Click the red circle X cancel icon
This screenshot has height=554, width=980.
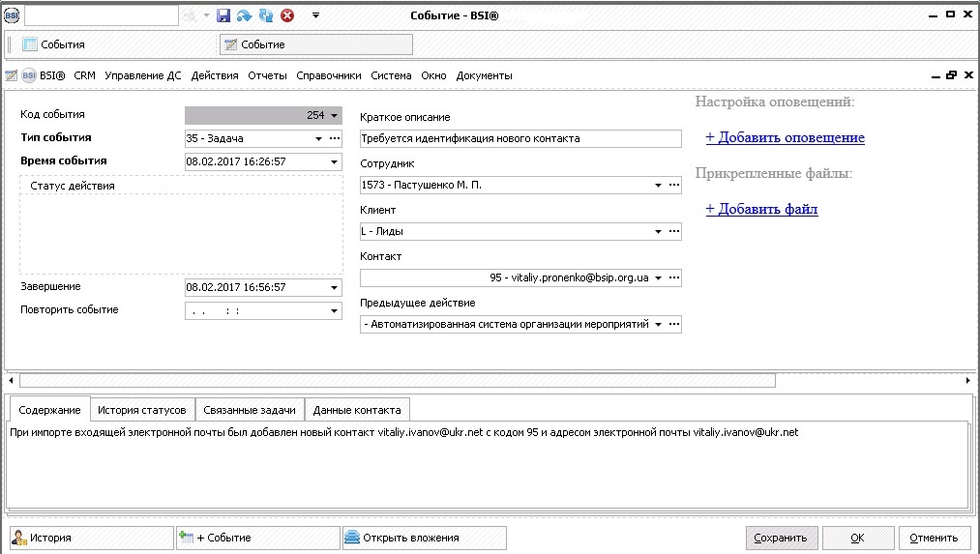point(287,15)
